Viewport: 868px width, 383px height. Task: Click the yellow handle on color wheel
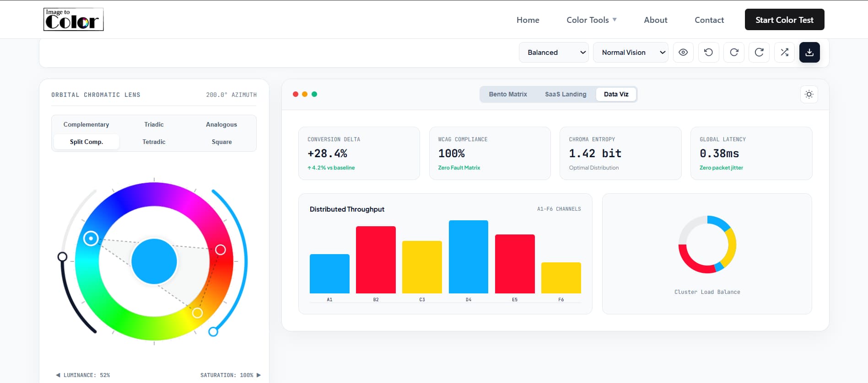197,313
